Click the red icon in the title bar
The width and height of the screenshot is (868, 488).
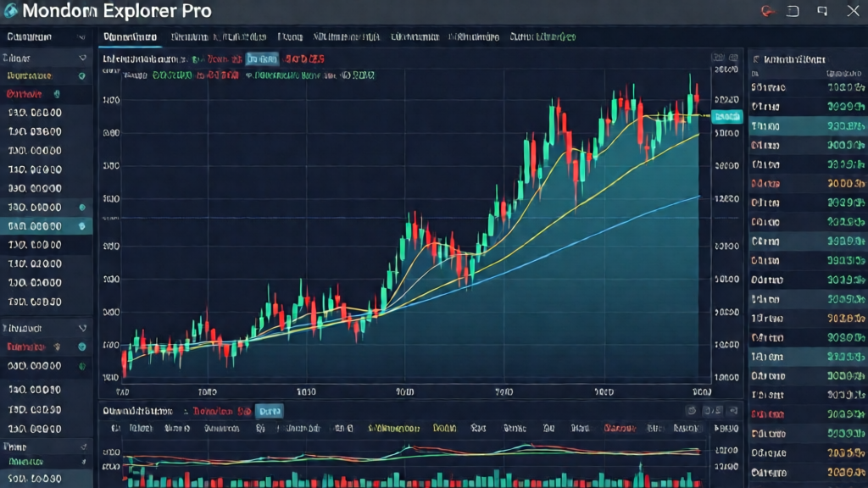click(768, 11)
